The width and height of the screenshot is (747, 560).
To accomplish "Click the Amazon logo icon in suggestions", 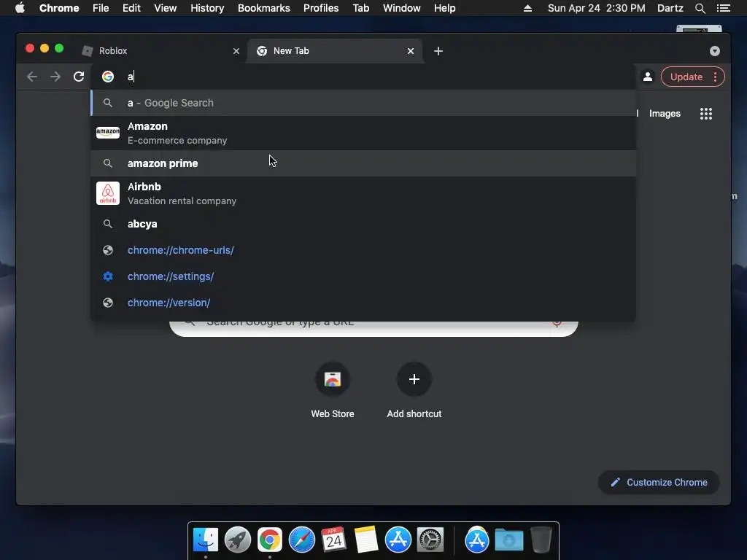I will pyautogui.click(x=108, y=133).
